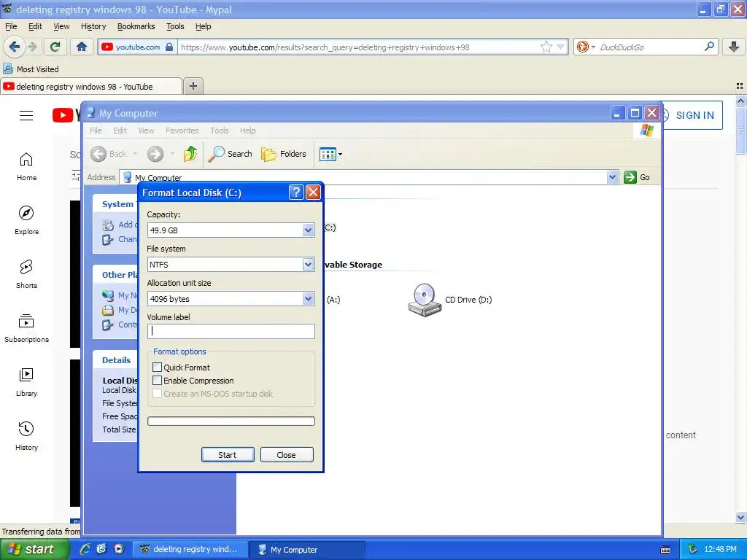Click the YouTube SIGN IN button
Image resolution: width=747 pixels, height=560 pixels.
coord(694,115)
